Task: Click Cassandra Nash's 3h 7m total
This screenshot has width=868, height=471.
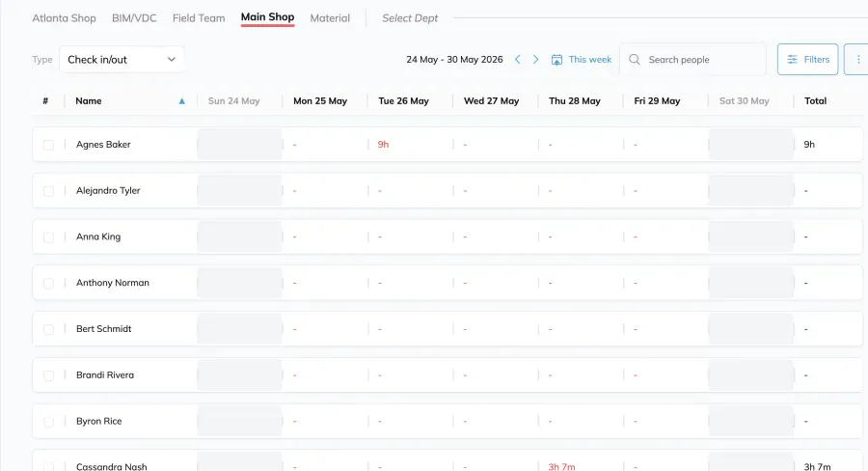Action: [x=817, y=466]
